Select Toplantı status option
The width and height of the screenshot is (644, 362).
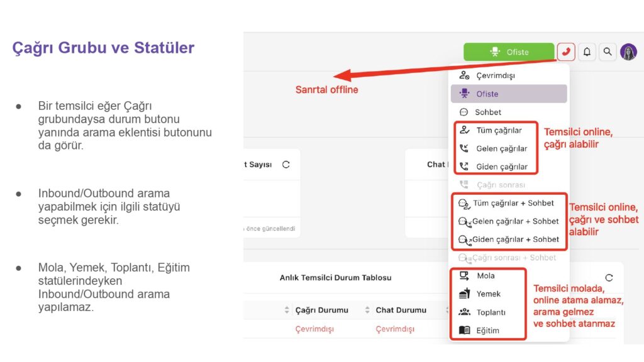click(x=491, y=312)
